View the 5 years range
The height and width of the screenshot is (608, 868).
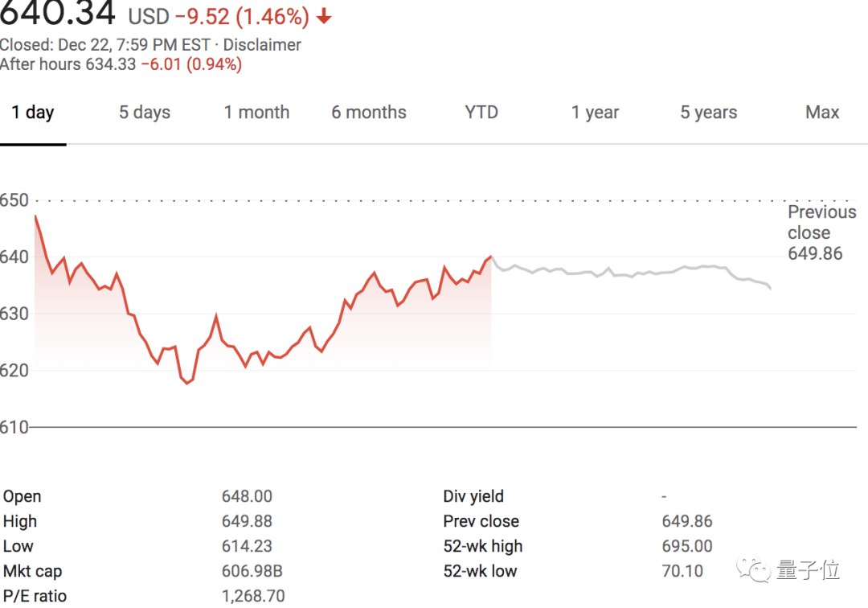point(708,113)
